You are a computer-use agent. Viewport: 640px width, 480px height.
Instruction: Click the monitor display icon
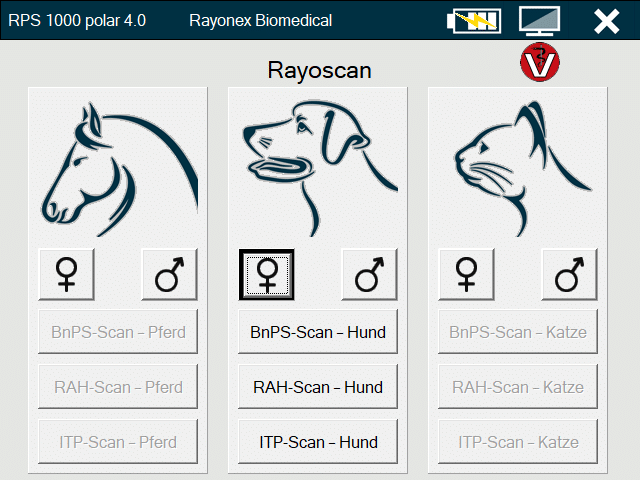540,21
